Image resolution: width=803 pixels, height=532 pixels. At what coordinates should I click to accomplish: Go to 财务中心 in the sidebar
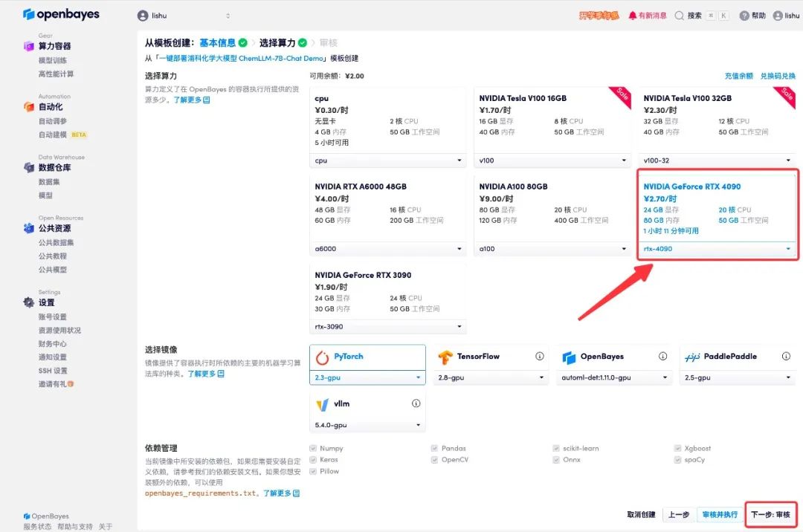click(53, 344)
